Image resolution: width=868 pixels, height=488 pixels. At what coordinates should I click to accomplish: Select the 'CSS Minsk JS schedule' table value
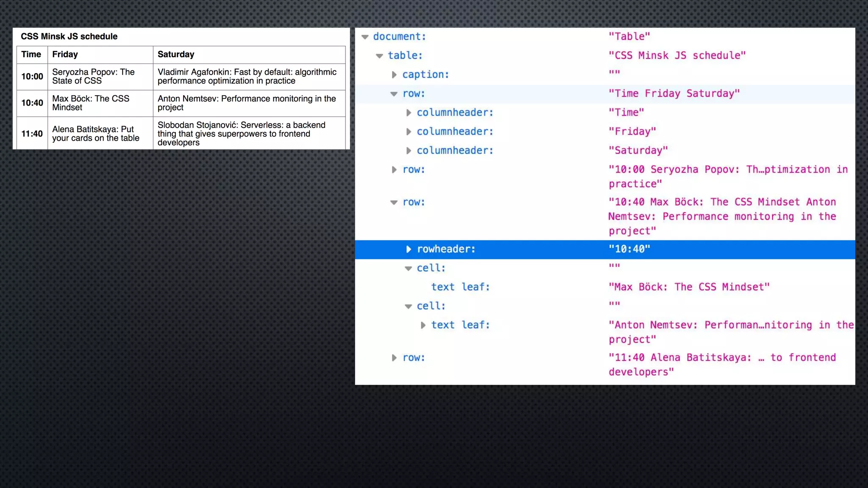[677, 55]
